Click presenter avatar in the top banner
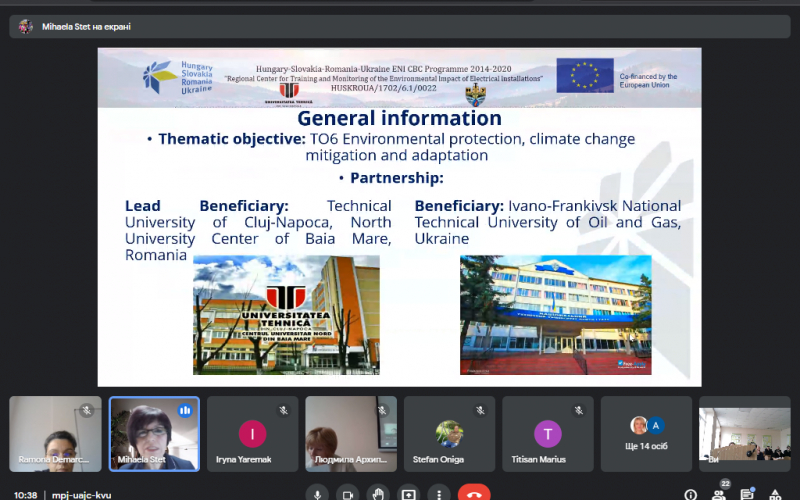 (26, 27)
